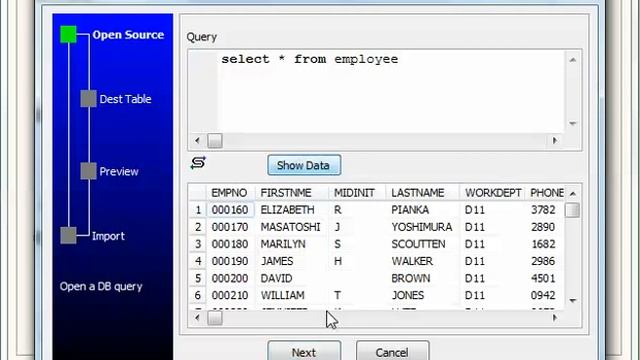This screenshot has height=360, width=640.
Task: Select row number 2 header
Action: coord(198,227)
